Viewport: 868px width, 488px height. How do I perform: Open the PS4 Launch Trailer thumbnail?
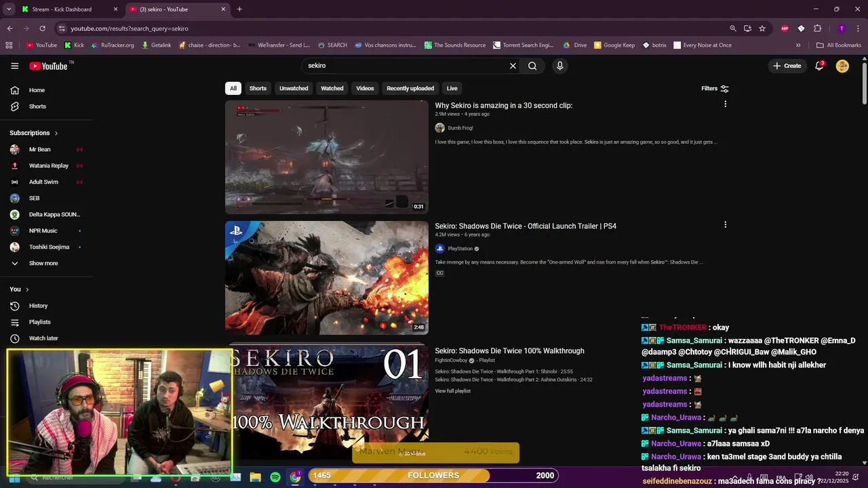[327, 278]
